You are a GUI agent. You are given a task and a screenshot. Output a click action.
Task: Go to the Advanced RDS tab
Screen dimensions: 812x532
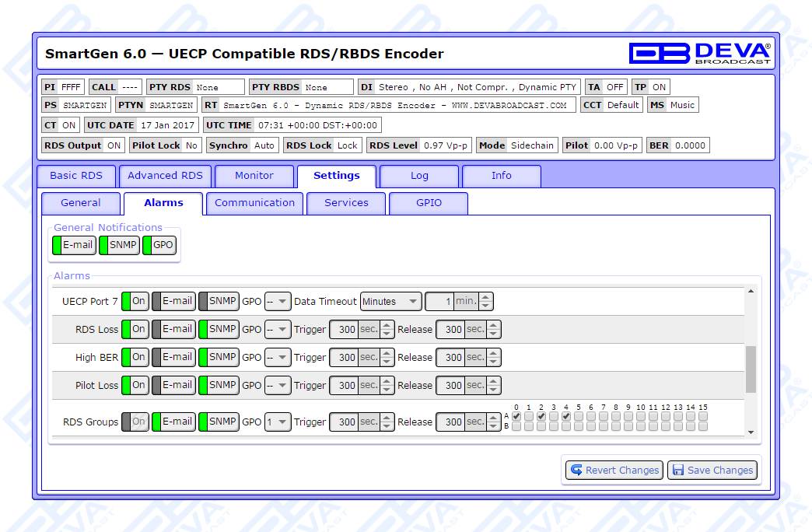[165, 176]
